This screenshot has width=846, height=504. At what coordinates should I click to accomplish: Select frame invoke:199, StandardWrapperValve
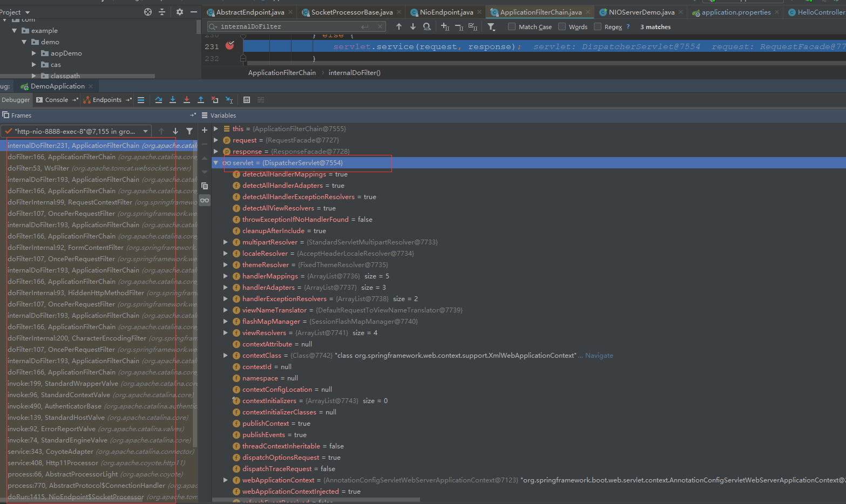tap(99, 384)
